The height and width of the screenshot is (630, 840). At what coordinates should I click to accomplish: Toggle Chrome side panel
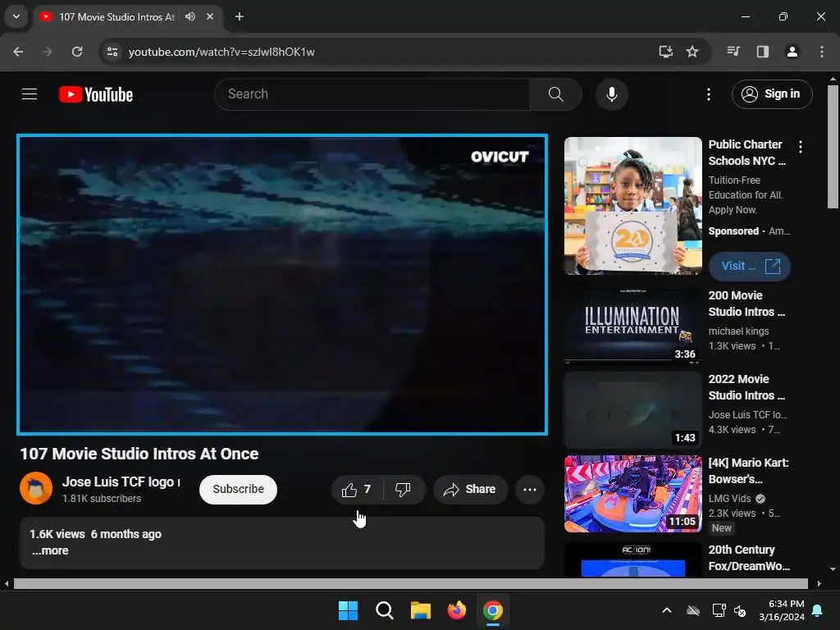763,52
